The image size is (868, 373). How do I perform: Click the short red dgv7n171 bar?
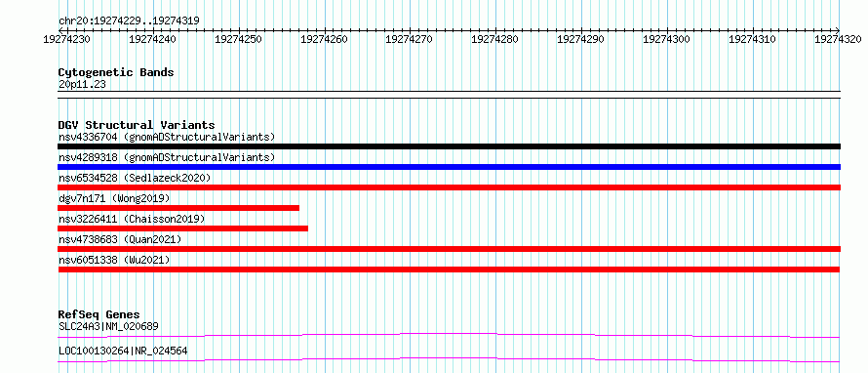coord(178,208)
